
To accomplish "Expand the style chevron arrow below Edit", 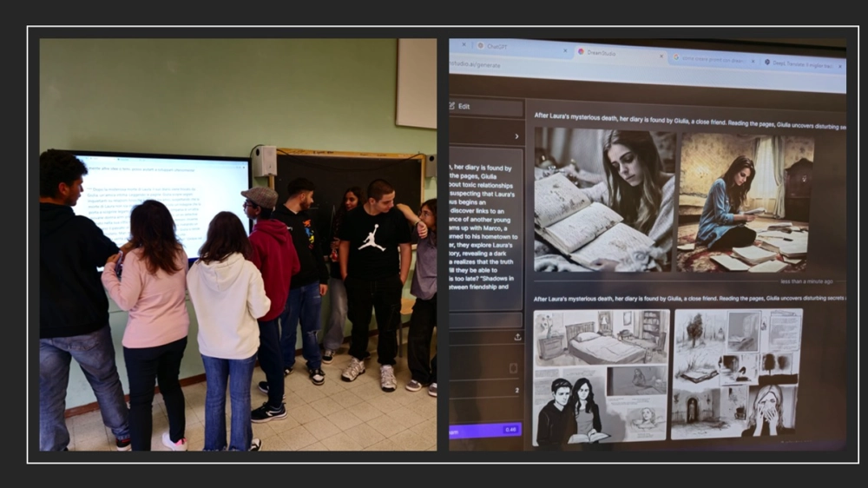I will 516,136.
